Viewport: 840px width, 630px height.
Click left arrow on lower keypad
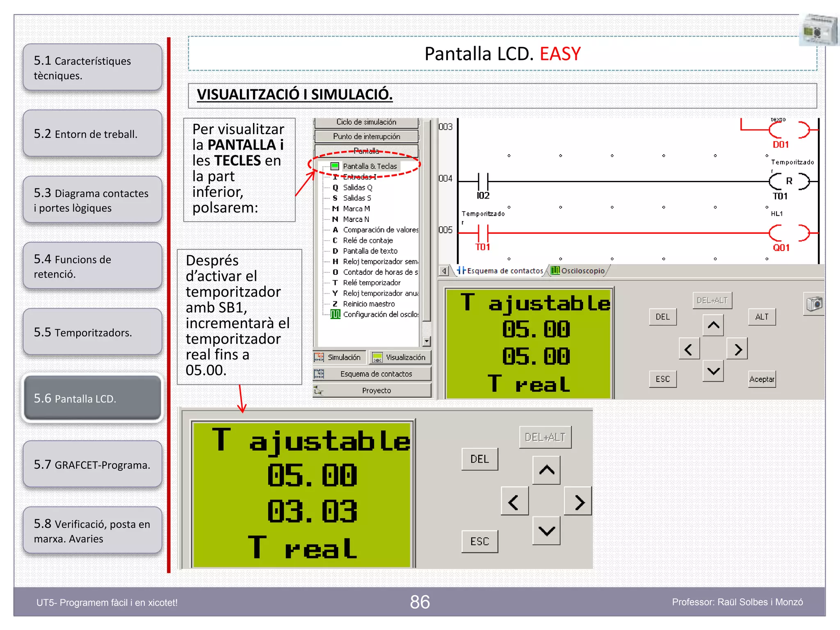pos(514,502)
